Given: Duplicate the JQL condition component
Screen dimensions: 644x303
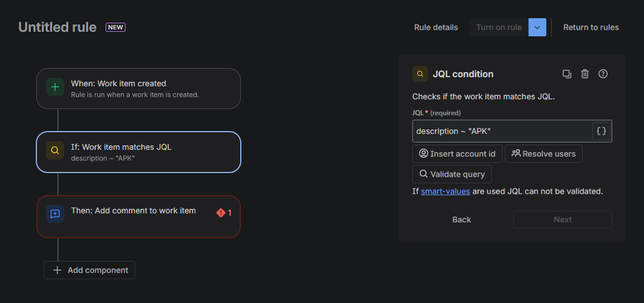Looking at the screenshot, I should pos(567,74).
